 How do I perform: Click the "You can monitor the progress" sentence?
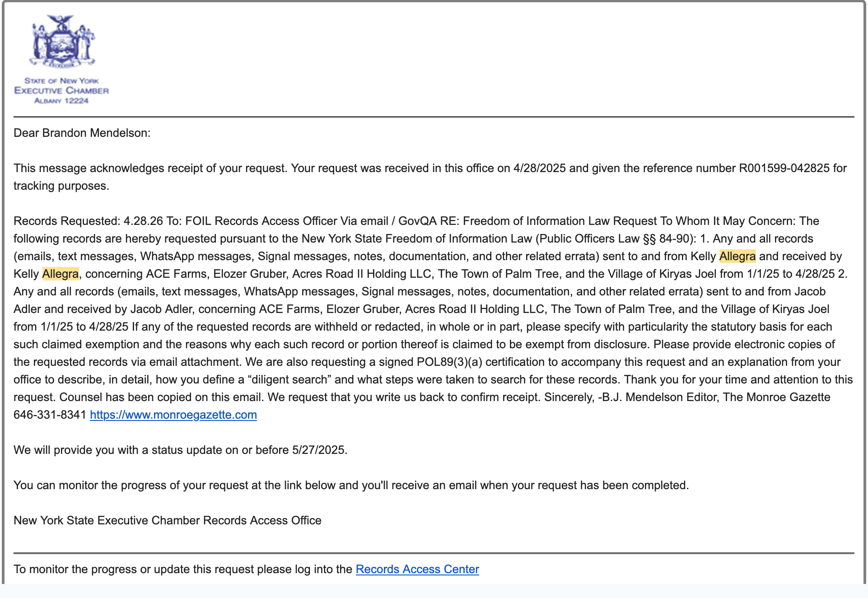click(350, 485)
